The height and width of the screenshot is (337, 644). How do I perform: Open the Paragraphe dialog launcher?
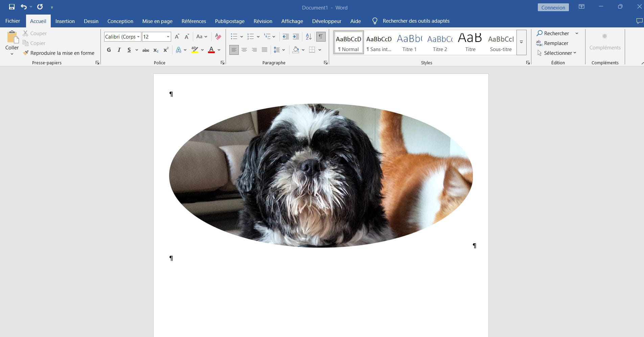tap(326, 63)
